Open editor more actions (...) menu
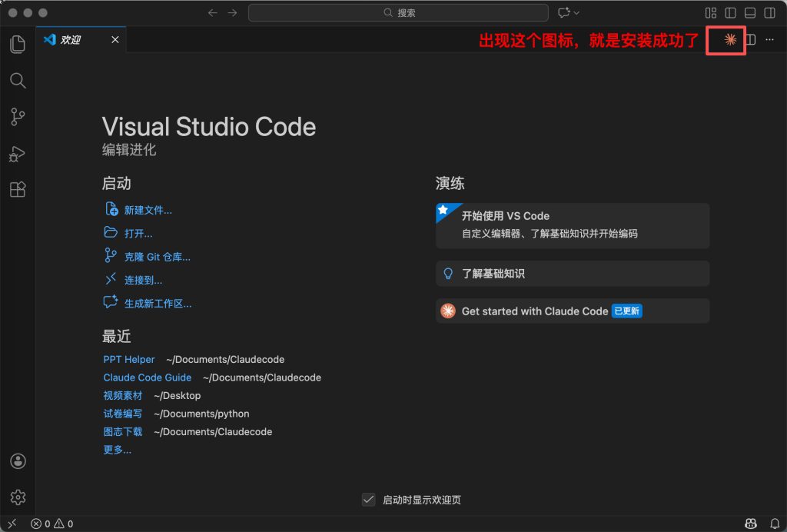Screen dimensions: 787x532 pyautogui.click(x=769, y=40)
